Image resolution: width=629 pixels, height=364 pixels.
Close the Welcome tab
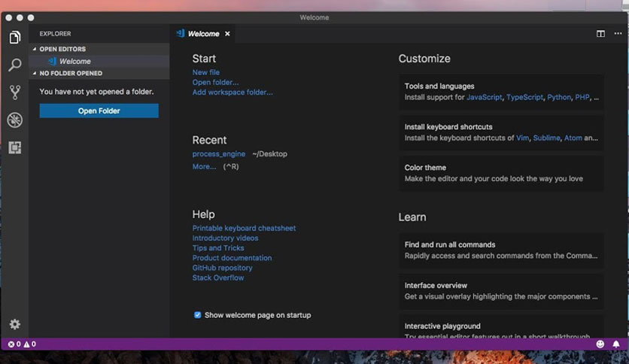[x=227, y=34]
